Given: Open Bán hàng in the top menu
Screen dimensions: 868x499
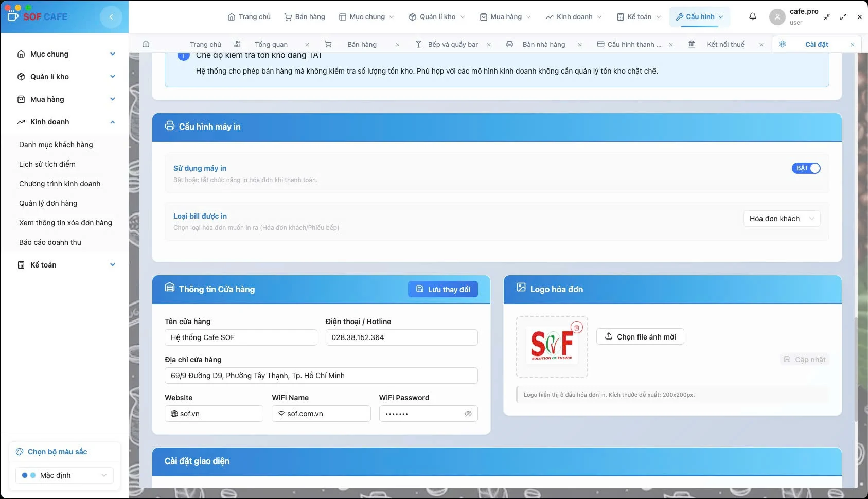Looking at the screenshot, I should click(305, 17).
